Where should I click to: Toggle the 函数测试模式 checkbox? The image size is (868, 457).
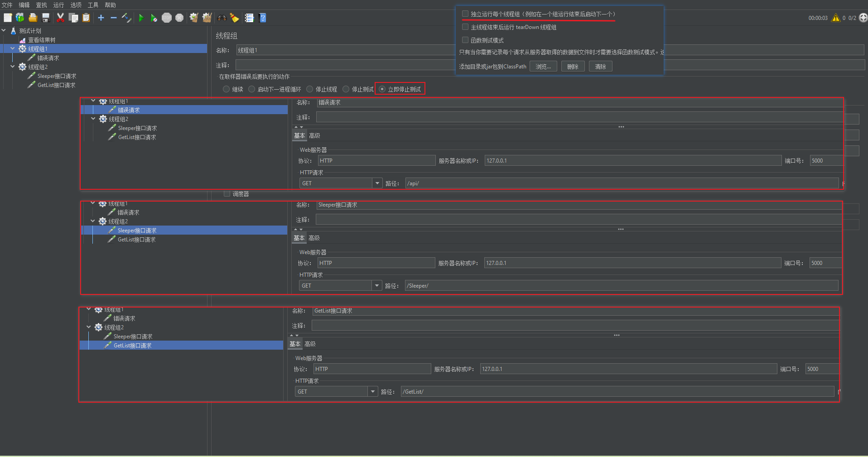tap(465, 40)
